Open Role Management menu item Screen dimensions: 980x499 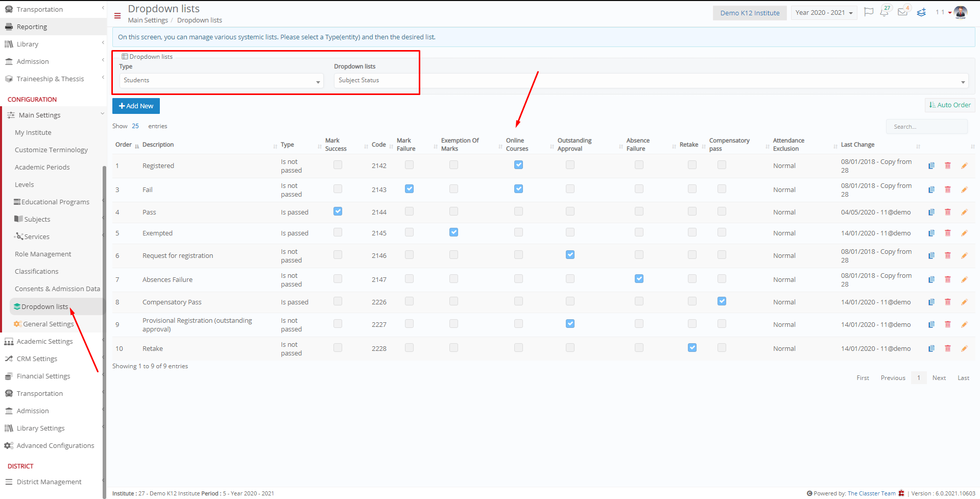point(43,254)
